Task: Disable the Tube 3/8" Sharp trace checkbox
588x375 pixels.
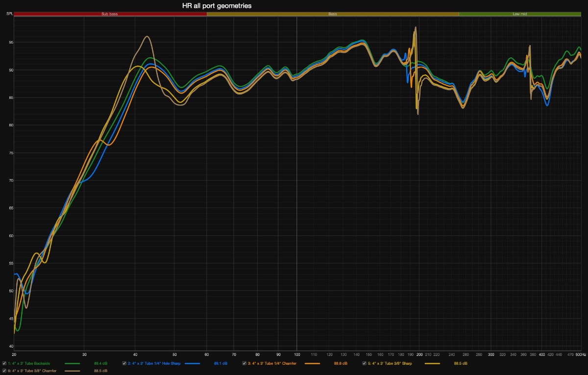Action: (x=365, y=363)
